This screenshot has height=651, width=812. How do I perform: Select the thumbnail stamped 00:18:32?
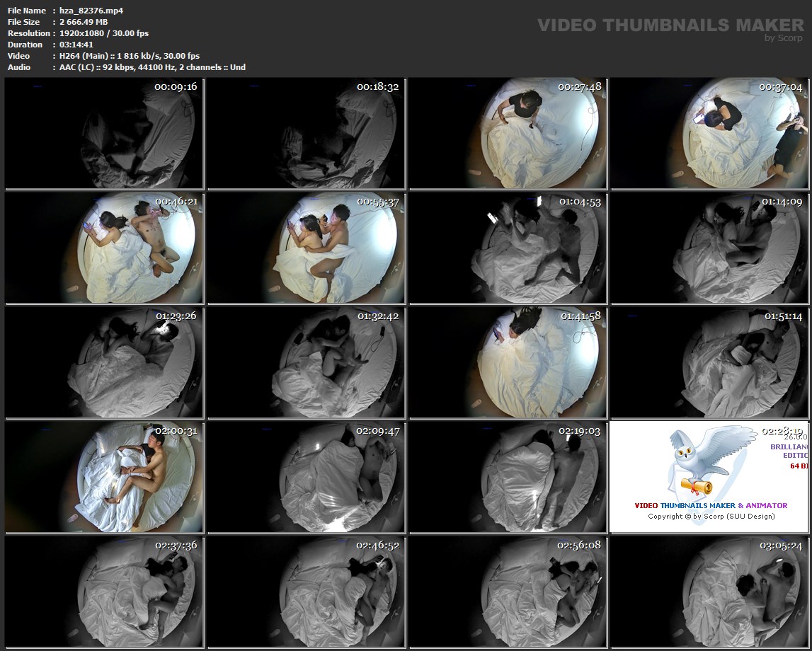[306, 133]
